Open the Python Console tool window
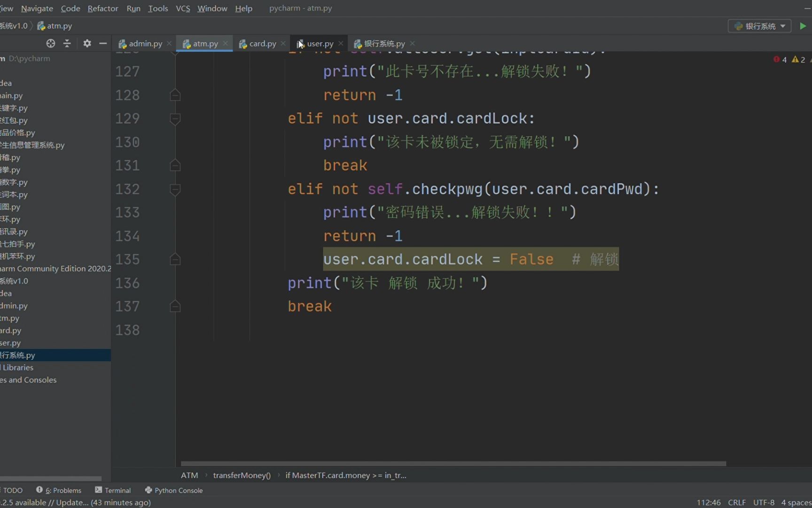The image size is (812, 508). pos(174,490)
